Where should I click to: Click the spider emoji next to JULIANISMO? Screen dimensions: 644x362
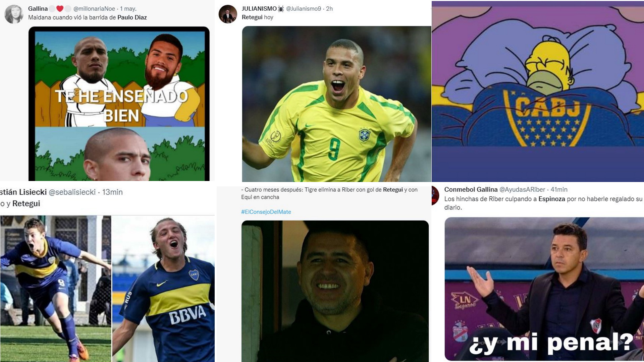[281, 9]
